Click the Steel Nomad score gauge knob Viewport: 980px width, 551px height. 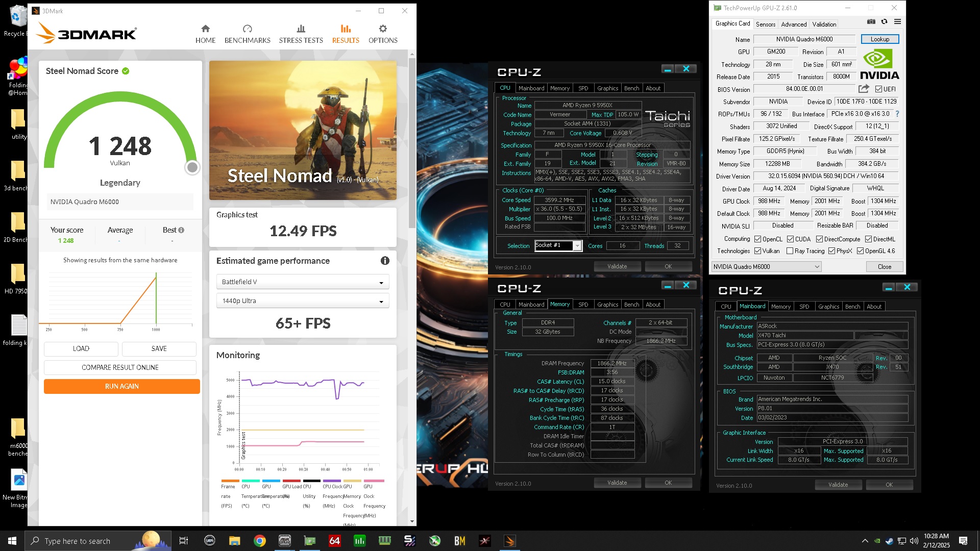click(x=192, y=167)
